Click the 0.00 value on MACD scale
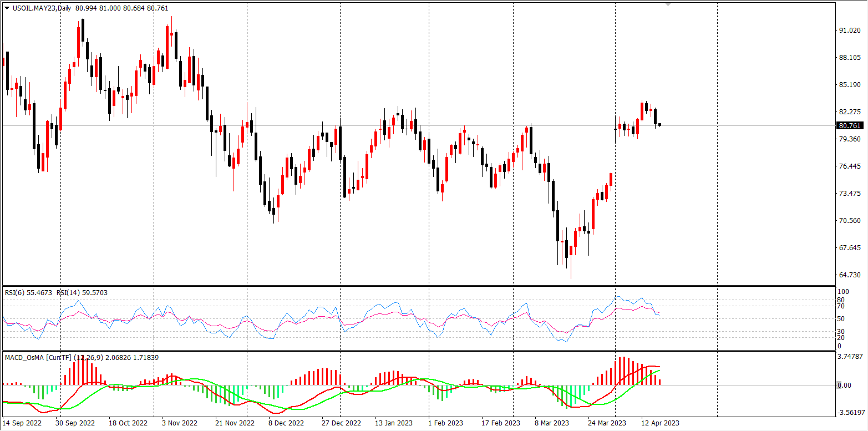Image resolution: width=868 pixels, height=431 pixels. coord(844,386)
